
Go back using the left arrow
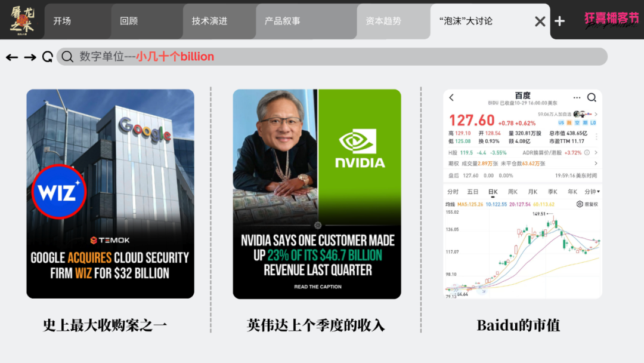coord(12,57)
